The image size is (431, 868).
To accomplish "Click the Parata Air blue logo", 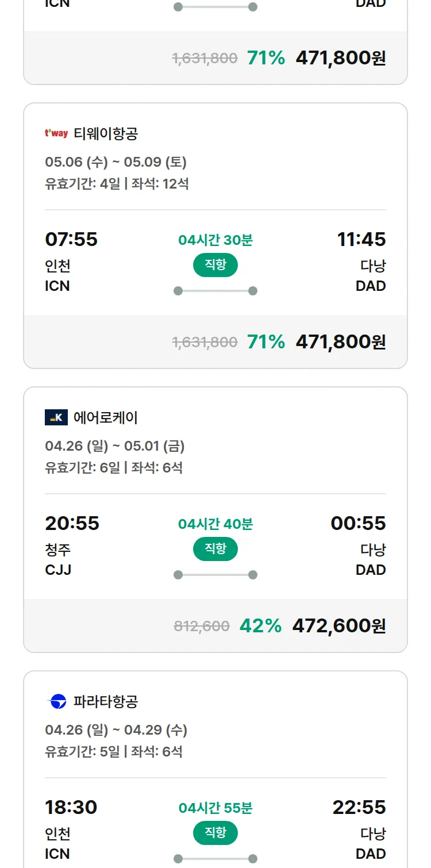I will (x=56, y=701).
